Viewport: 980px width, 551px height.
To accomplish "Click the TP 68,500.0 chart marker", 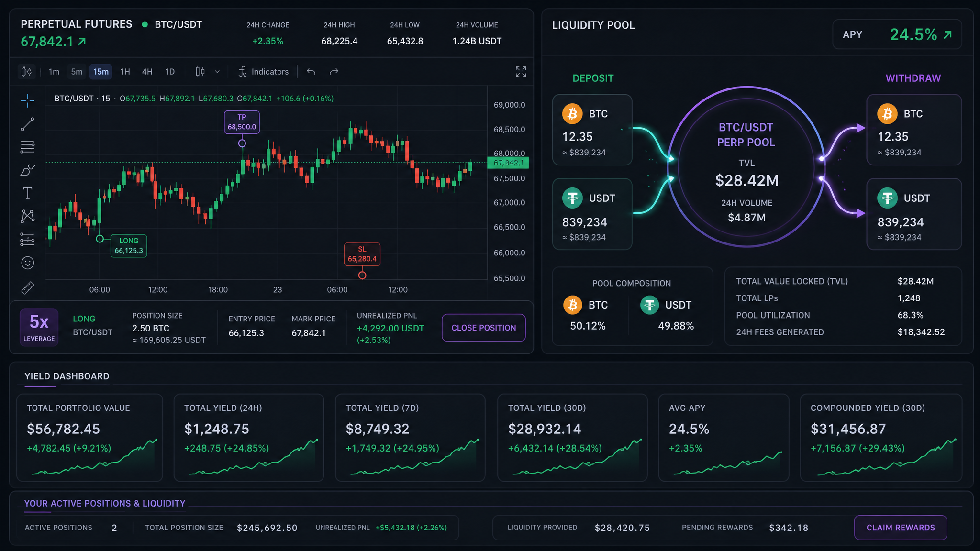I will (x=242, y=122).
